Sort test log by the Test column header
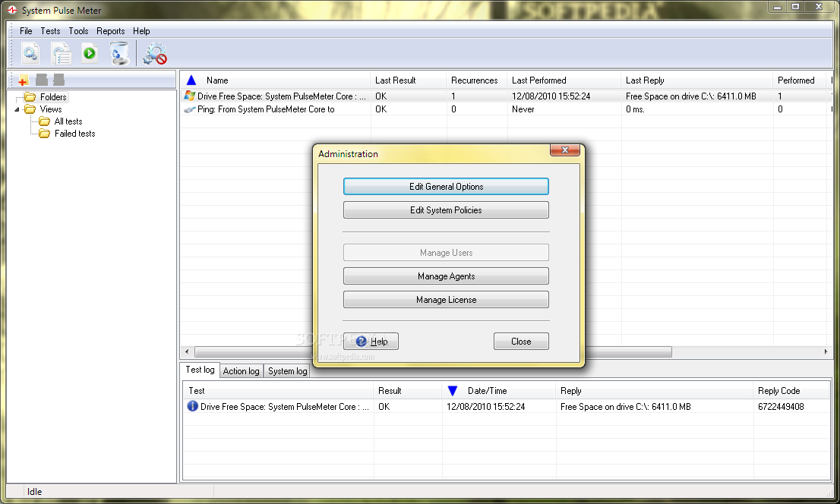840x504 pixels. click(x=279, y=391)
